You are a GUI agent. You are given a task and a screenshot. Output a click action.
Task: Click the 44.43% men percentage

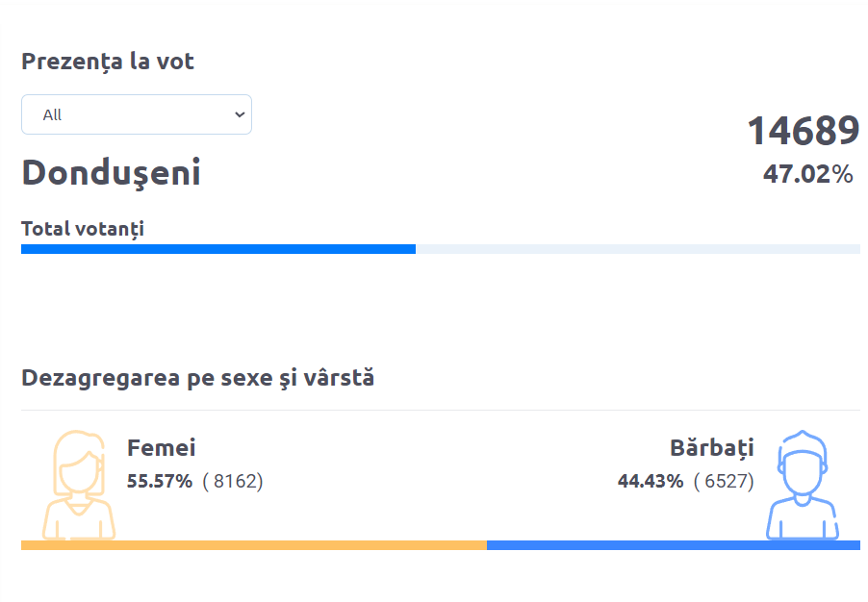click(651, 482)
